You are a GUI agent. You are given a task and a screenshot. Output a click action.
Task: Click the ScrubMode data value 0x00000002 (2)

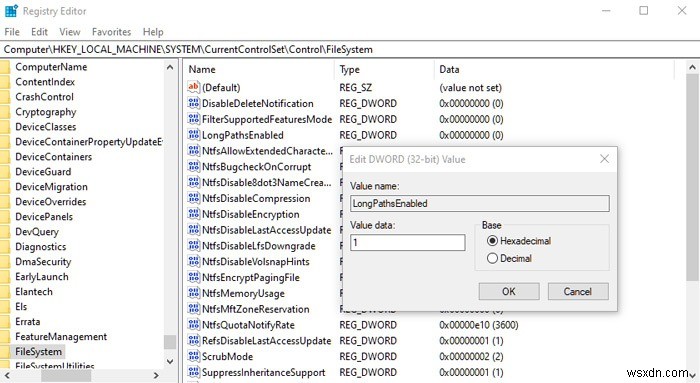coord(471,357)
